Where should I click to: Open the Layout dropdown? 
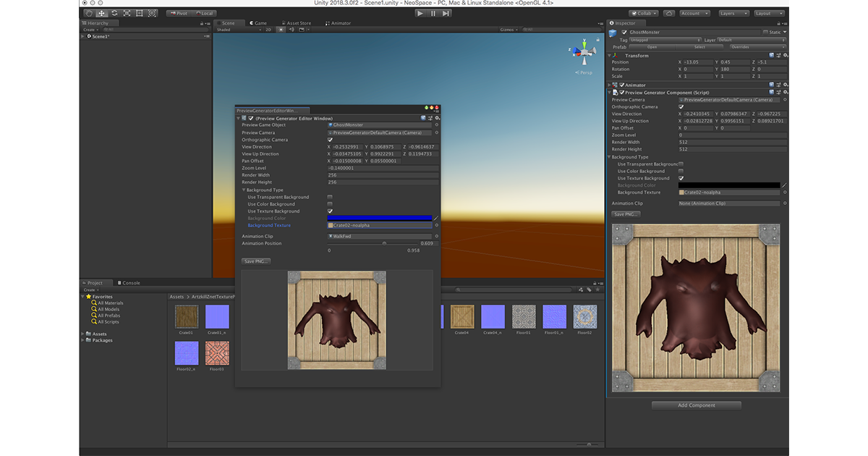click(768, 13)
